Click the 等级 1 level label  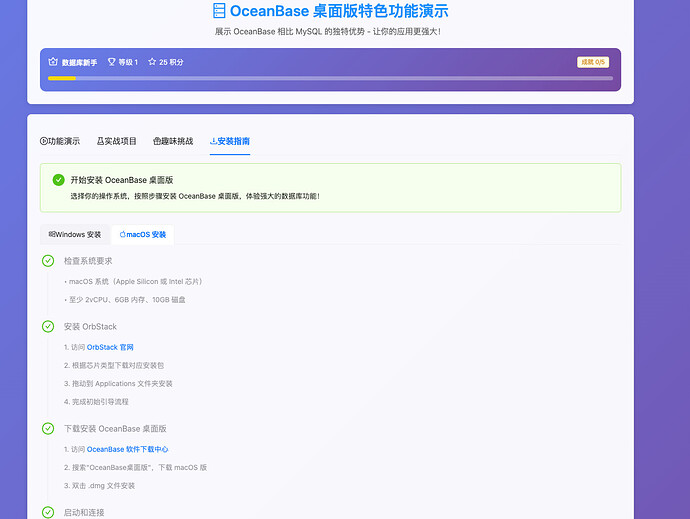128,62
